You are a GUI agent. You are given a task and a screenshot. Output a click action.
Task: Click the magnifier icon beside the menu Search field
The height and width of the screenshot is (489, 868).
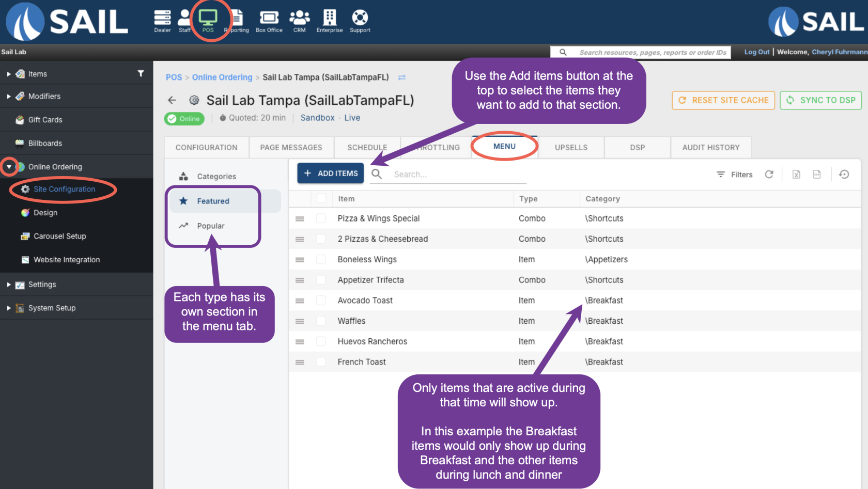click(377, 174)
